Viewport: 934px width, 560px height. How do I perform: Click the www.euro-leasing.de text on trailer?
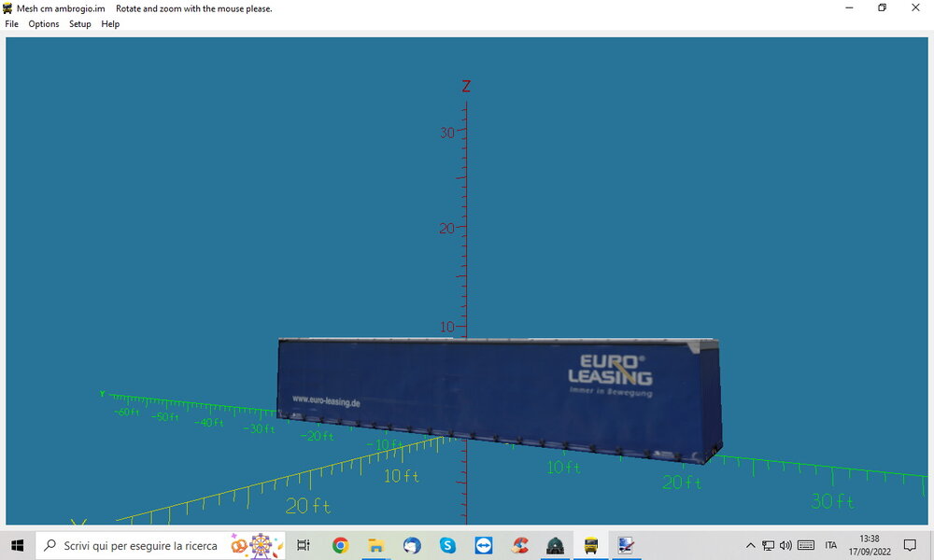point(326,401)
